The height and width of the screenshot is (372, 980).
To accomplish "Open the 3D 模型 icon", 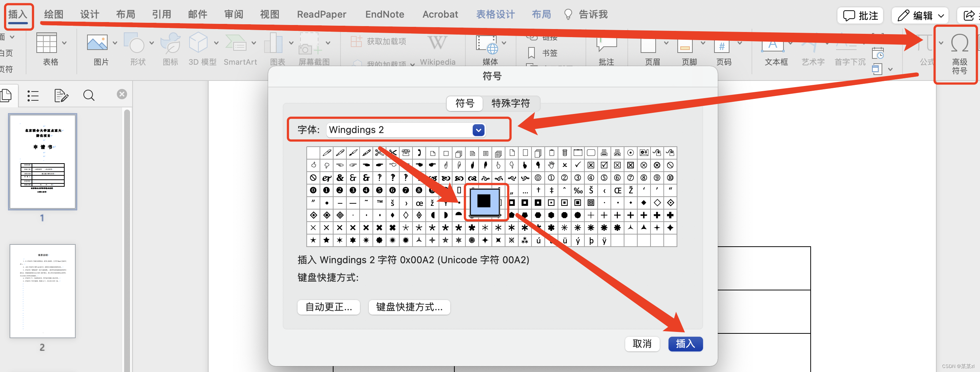I will (x=198, y=43).
